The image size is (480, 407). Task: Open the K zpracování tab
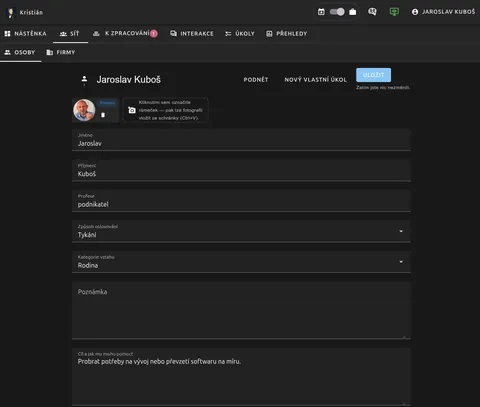[x=125, y=34]
